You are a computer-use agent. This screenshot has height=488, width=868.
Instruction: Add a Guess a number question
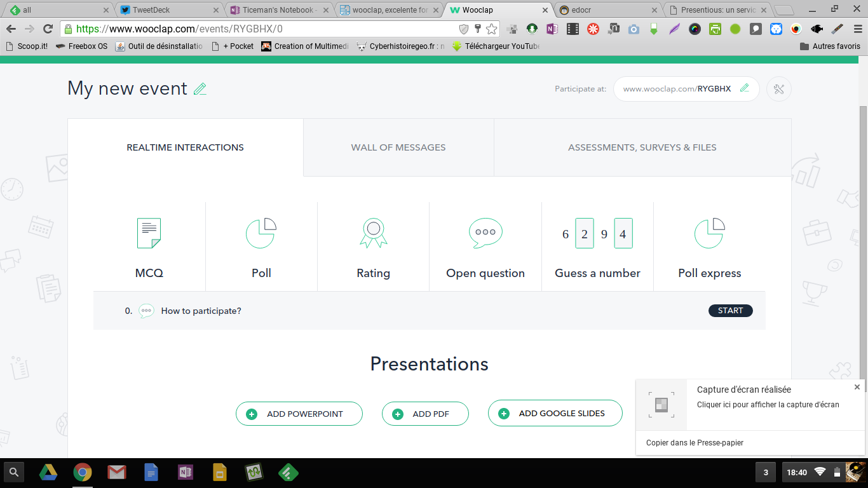pyautogui.click(x=597, y=247)
